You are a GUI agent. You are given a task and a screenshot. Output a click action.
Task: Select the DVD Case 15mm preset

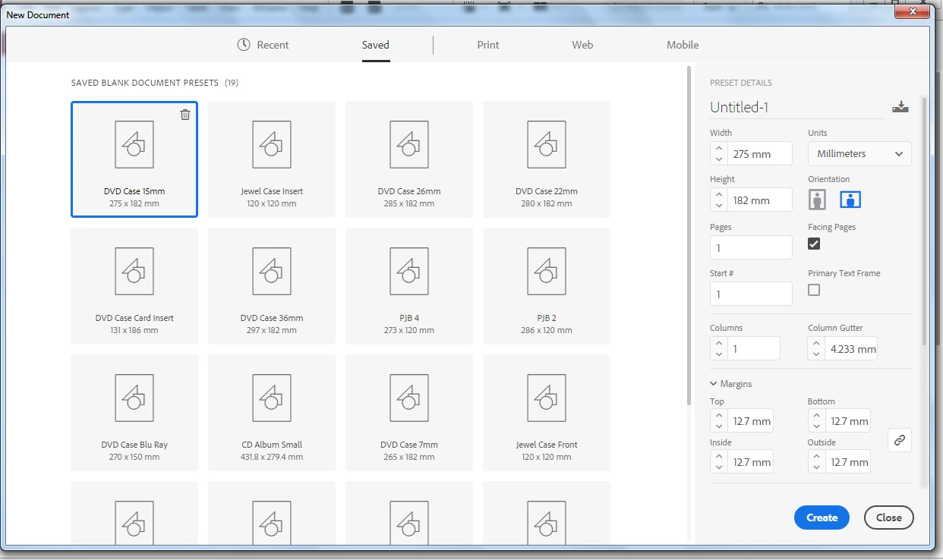coord(134,159)
